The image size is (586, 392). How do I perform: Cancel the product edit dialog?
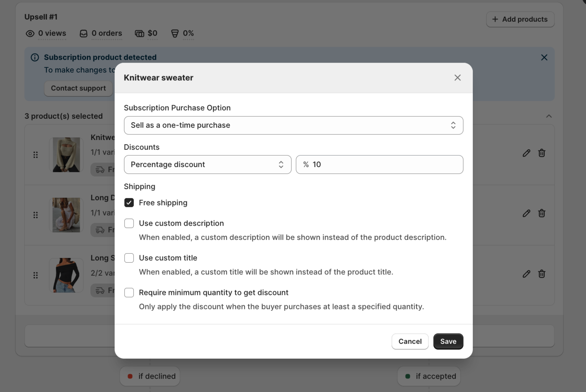pos(410,341)
